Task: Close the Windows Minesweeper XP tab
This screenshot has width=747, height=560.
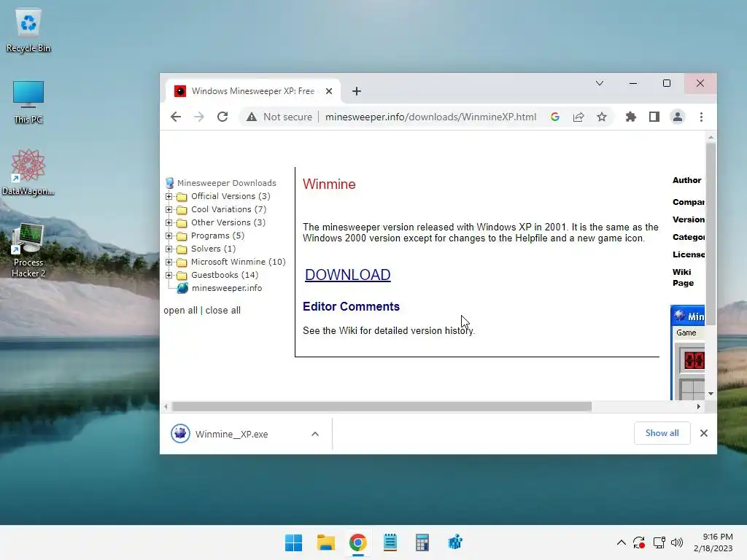Action: (x=329, y=91)
